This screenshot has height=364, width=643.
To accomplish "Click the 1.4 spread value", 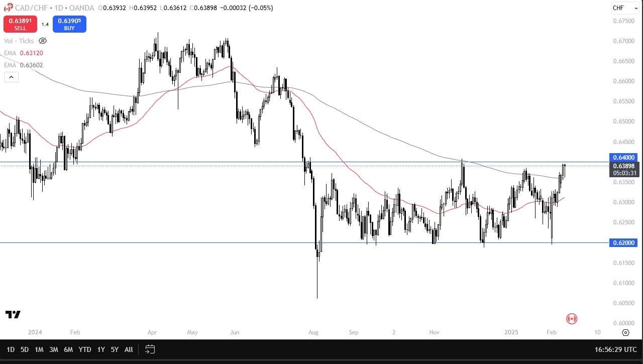I will [x=45, y=24].
